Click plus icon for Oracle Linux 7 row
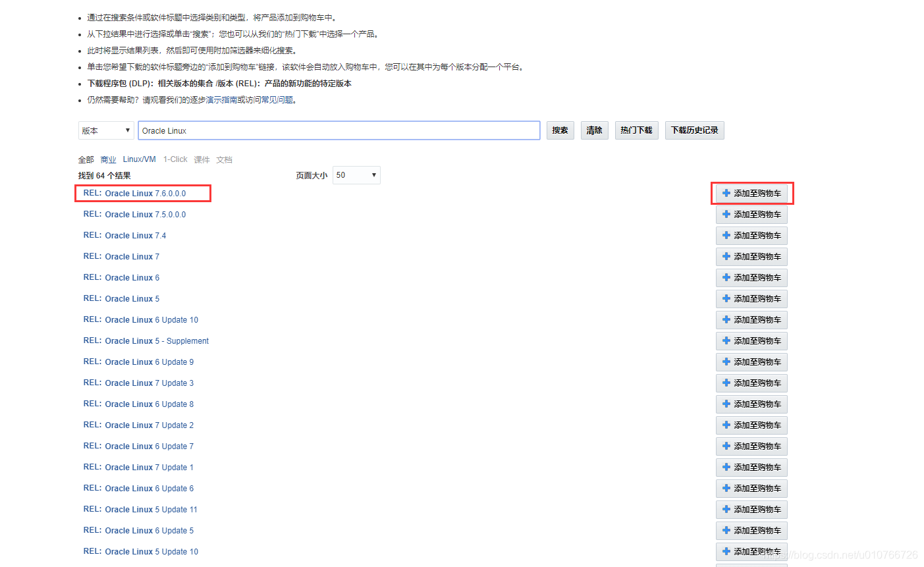Viewport: 924px width, 567px height. pyautogui.click(x=726, y=257)
